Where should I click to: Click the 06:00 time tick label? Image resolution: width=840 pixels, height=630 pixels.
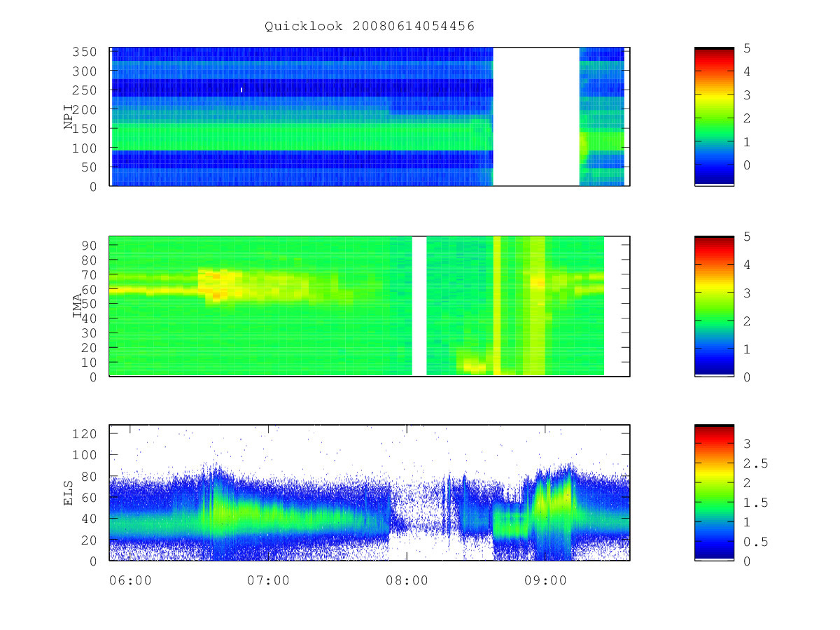130,580
